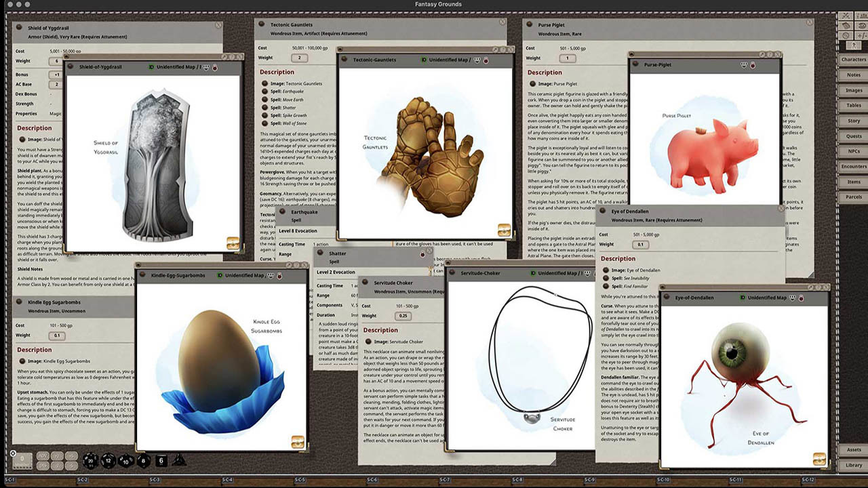Click the red share icon on Servitude-Choker header
The width and height of the screenshot is (868, 488).
click(595, 273)
